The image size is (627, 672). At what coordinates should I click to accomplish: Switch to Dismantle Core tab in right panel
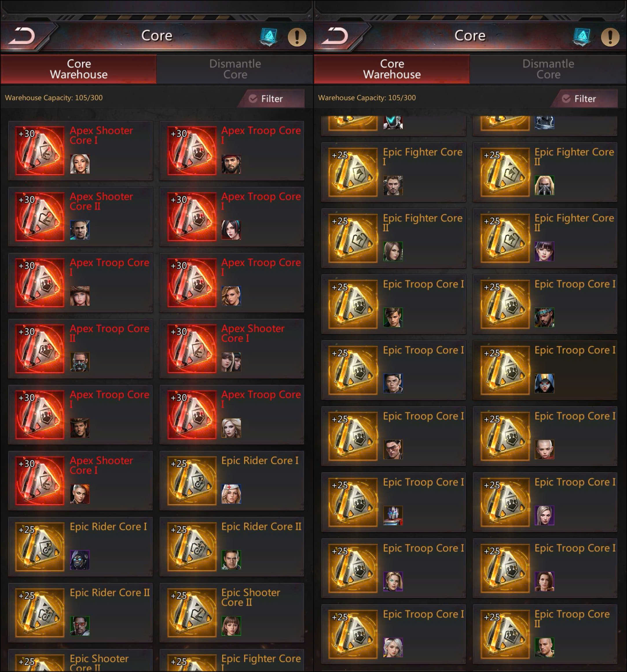(x=548, y=69)
